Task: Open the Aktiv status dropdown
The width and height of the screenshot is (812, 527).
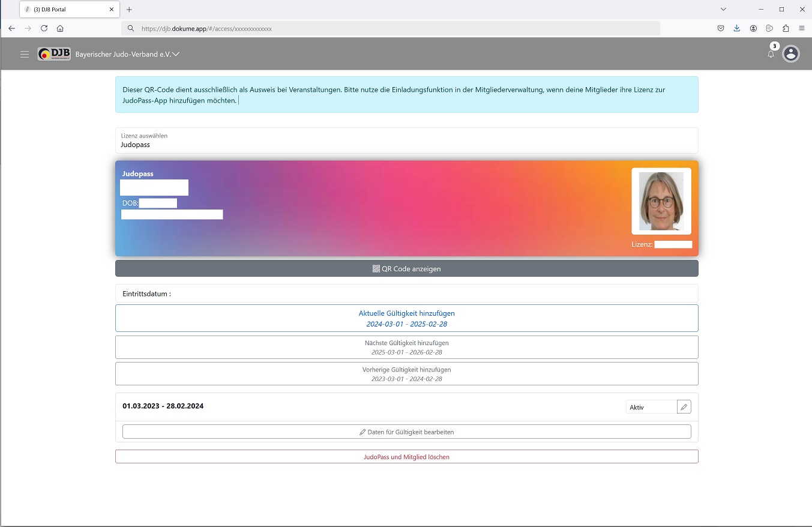Action: pos(651,407)
